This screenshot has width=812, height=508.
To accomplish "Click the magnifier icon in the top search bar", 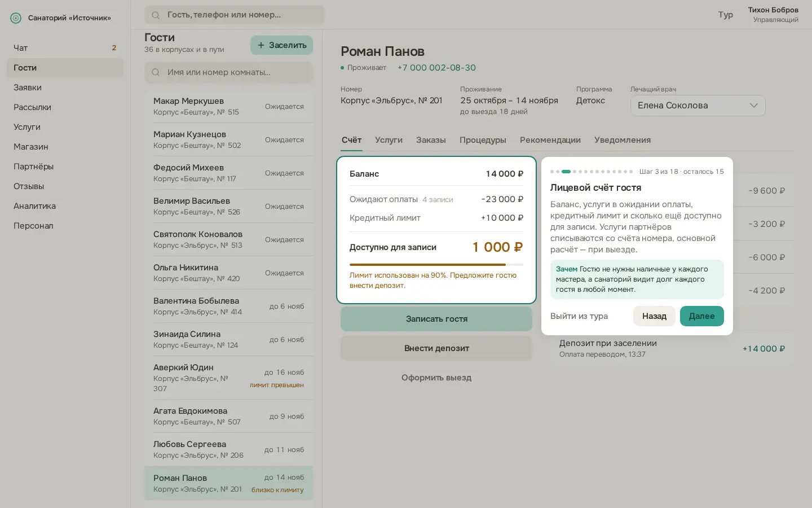I will (x=156, y=15).
